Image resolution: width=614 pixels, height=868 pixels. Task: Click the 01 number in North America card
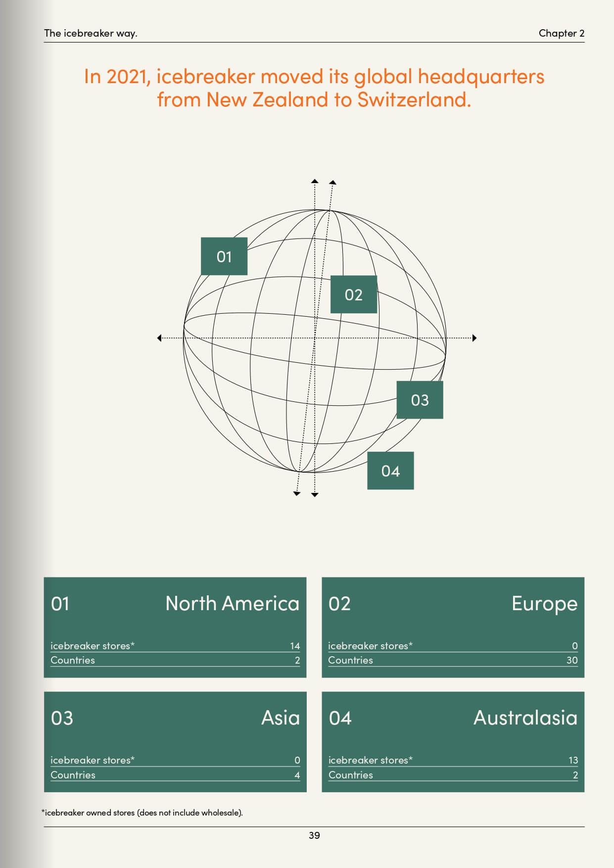[x=60, y=604]
